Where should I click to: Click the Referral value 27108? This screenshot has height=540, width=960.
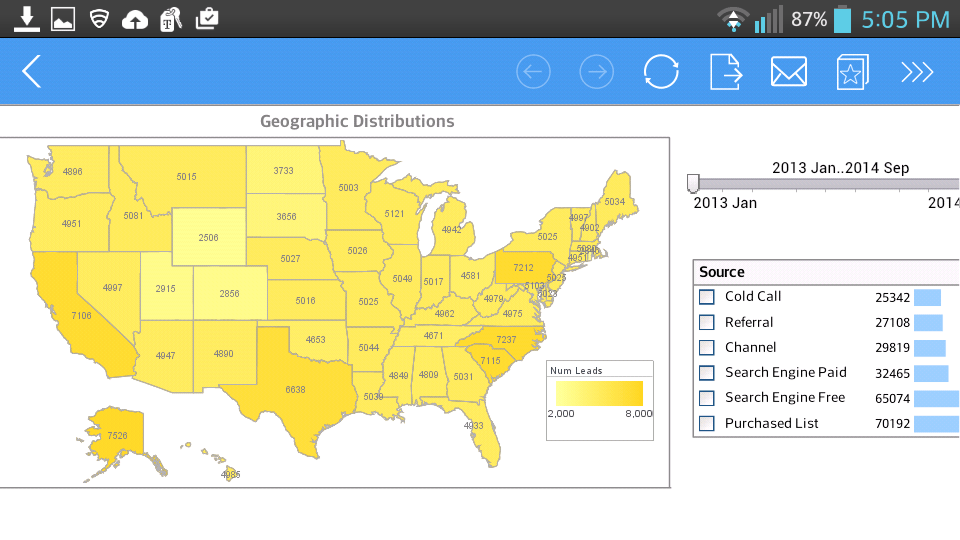point(893,323)
